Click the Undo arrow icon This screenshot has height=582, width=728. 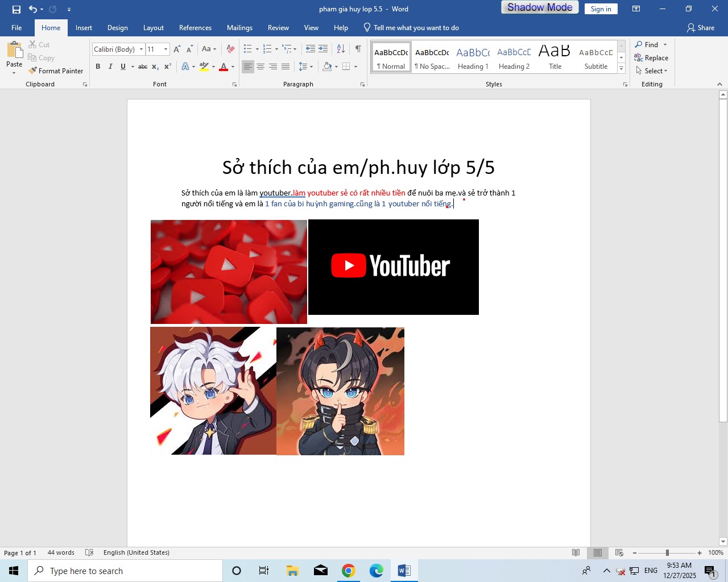pyautogui.click(x=33, y=9)
